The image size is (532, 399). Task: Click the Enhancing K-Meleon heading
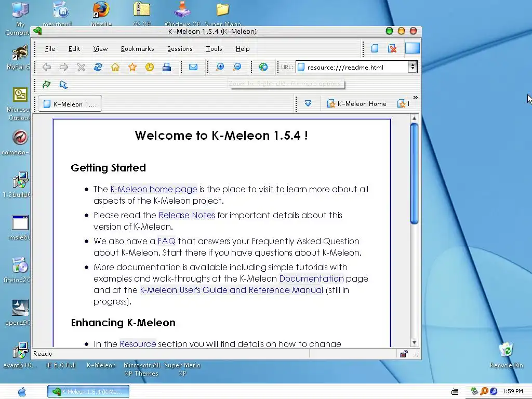[123, 323]
